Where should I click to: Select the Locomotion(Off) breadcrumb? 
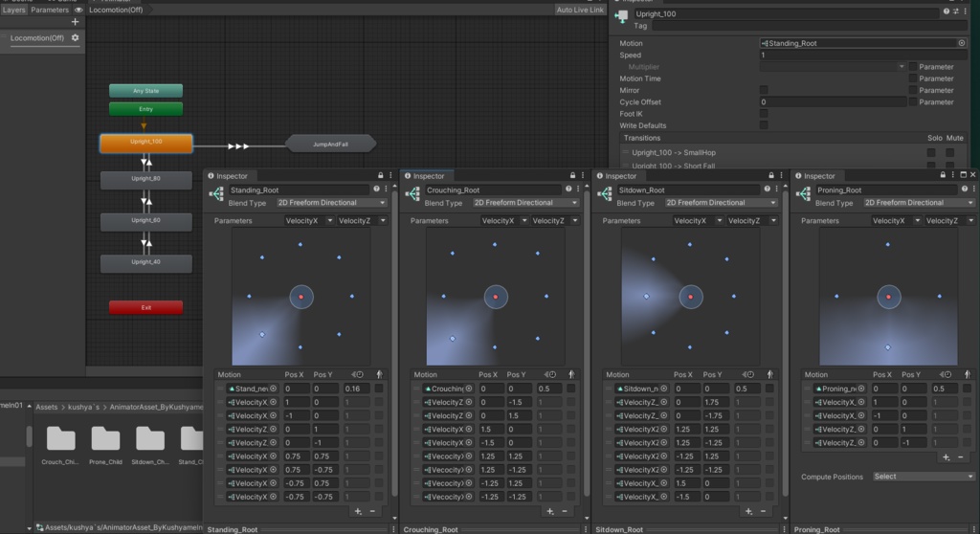[116, 10]
